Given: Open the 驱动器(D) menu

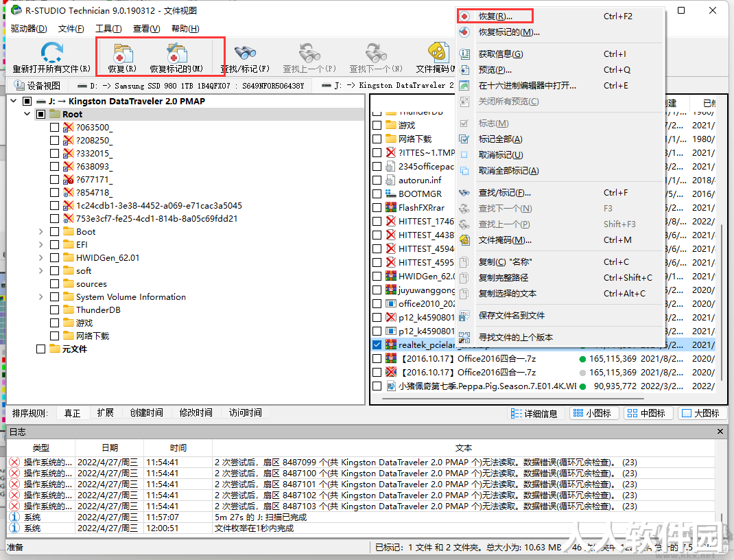Looking at the screenshot, I should (29, 29).
